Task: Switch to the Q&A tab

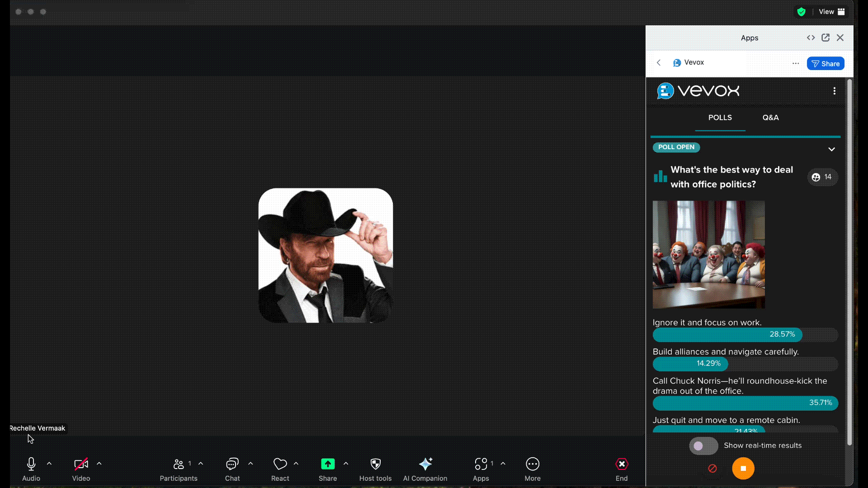Action: point(770,117)
